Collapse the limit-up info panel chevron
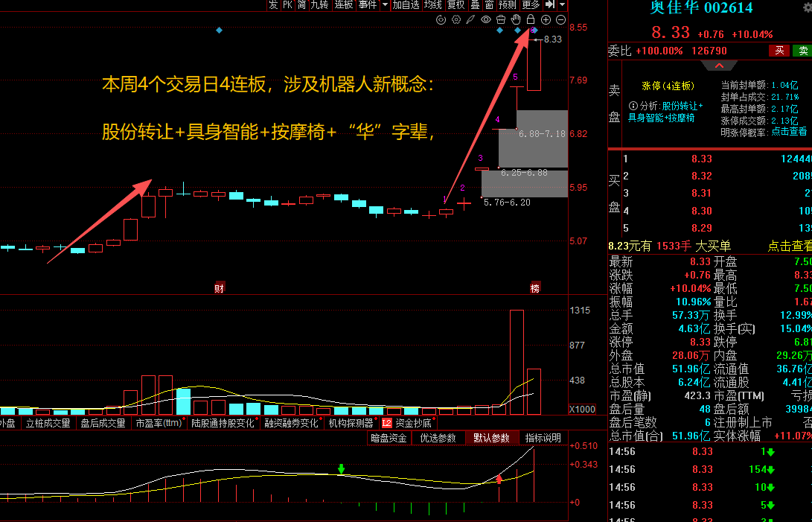The image size is (812, 522). point(719,66)
